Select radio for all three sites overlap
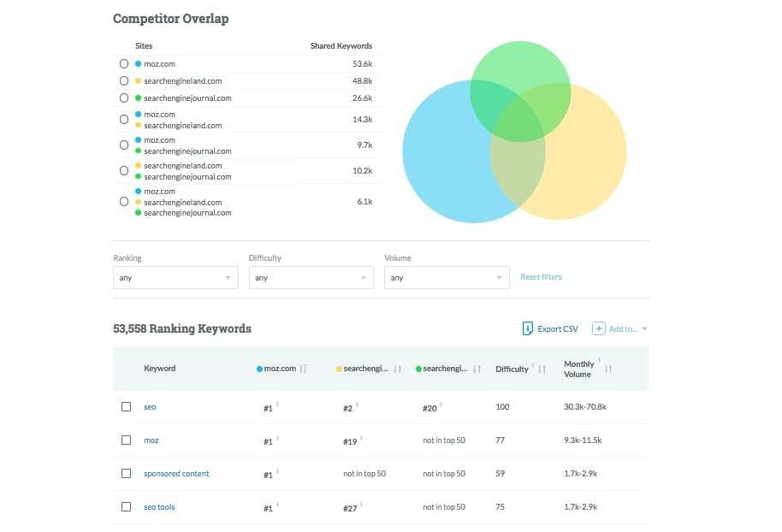Viewport: 782px width, 532px height. click(124, 202)
